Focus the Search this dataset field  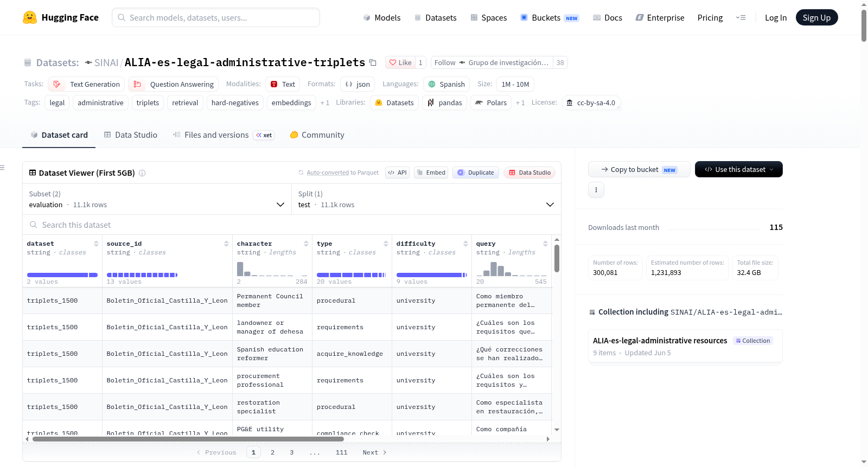coord(292,225)
